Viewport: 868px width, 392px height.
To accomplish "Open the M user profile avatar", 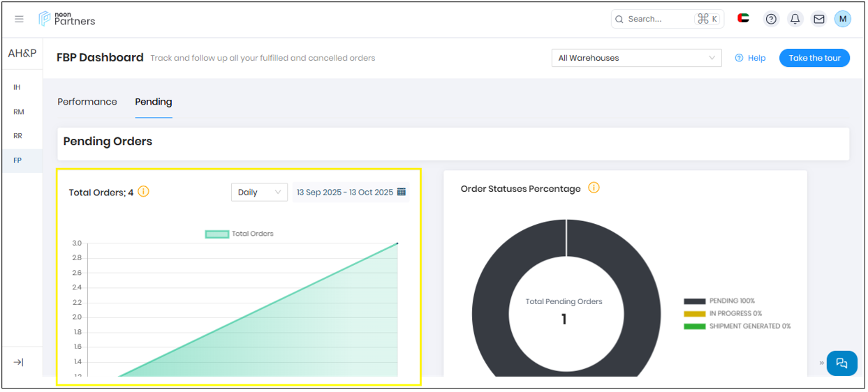I will 842,19.
